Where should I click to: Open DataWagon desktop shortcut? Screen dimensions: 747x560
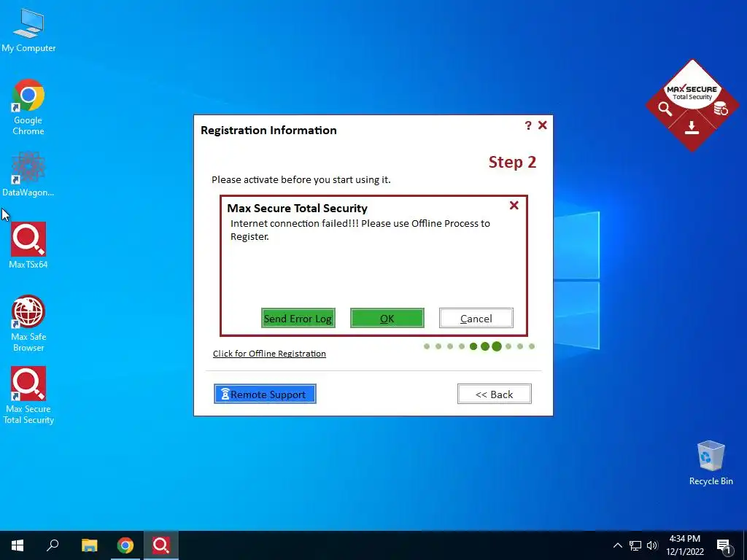28,174
